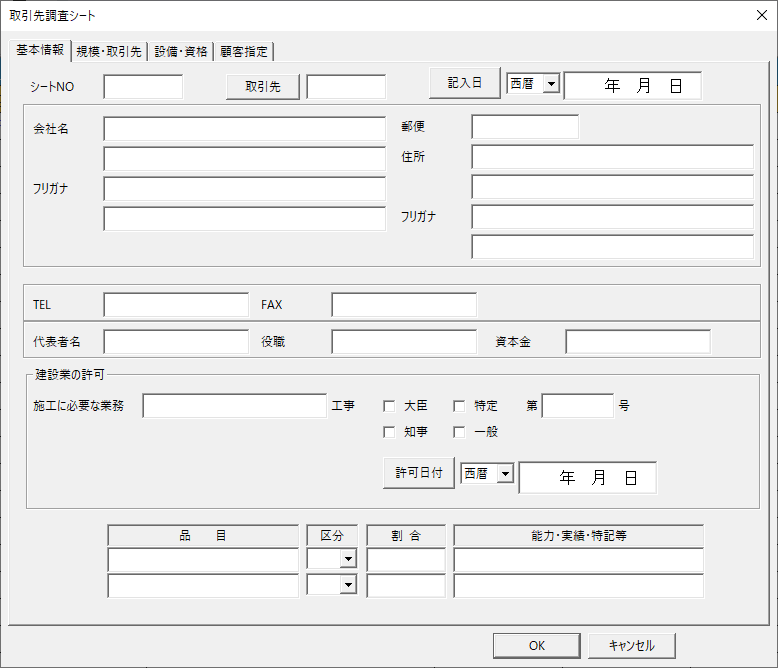Viewport: 778px width, 668px height.
Task: Enable the 特定 checkbox
Action: [460, 406]
